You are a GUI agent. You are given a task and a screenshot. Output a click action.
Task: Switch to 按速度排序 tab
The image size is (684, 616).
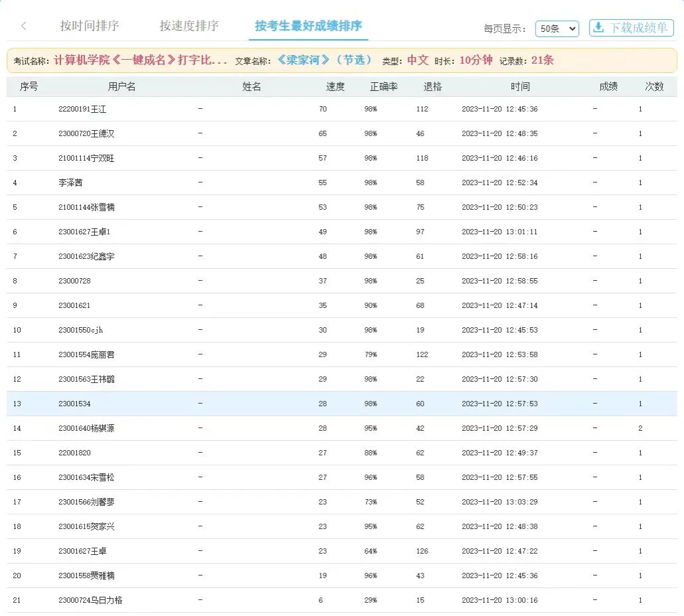tap(189, 27)
